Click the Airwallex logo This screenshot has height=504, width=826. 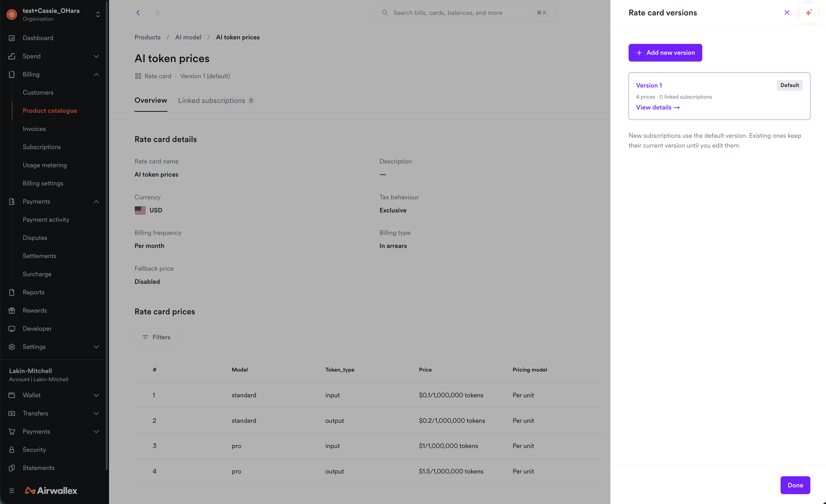pos(51,491)
